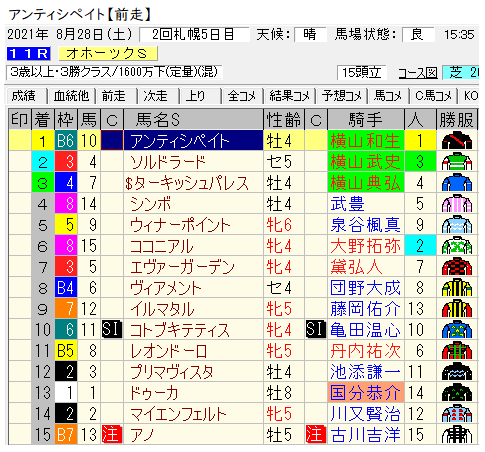Click the SI mark beside コトブキテティス
The image size is (485, 452).
(x=112, y=329)
